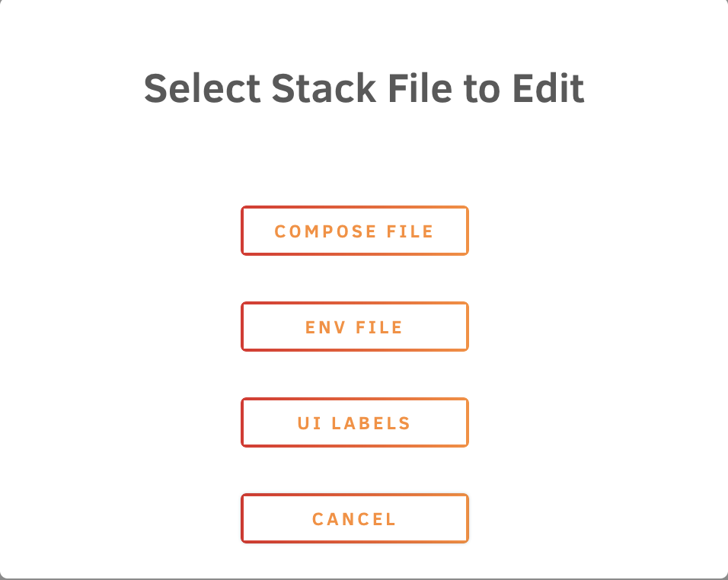Choose COMPOSE FILE in the dialog
This screenshot has height=580, width=728.
pos(354,231)
